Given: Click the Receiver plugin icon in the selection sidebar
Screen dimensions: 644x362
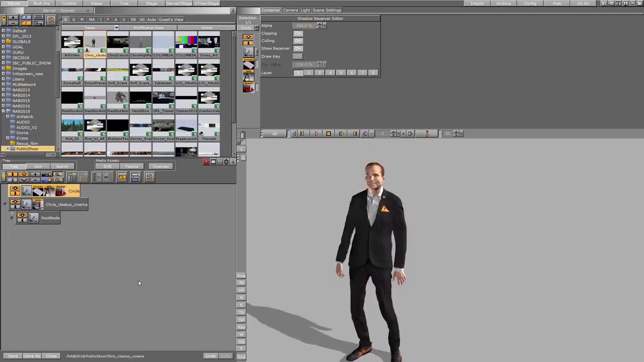Looking at the screenshot, I should (x=249, y=86).
